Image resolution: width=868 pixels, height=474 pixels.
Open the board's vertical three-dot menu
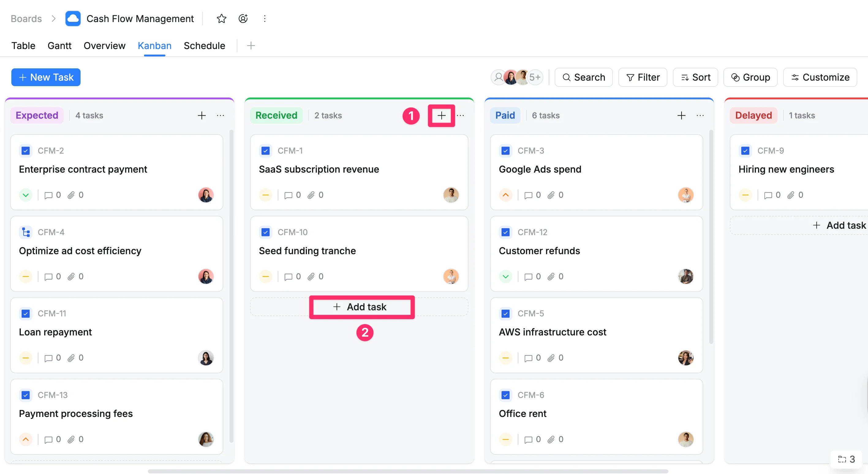pos(265,19)
